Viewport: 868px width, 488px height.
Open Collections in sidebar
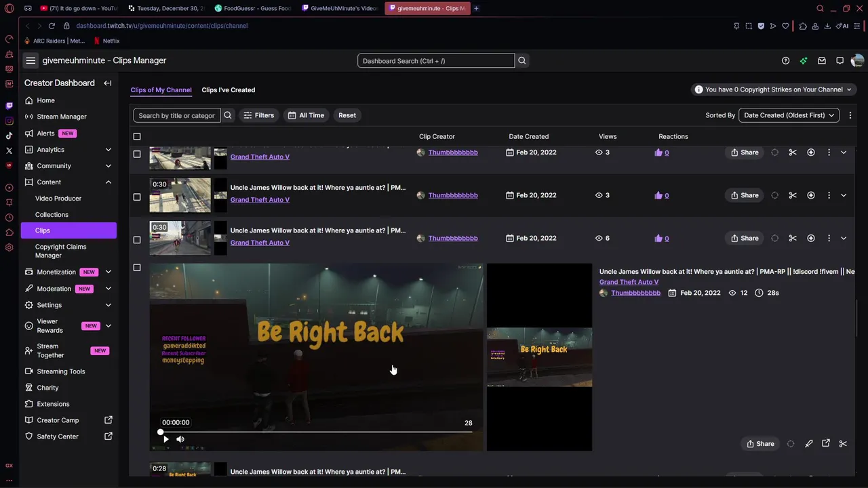(x=52, y=214)
